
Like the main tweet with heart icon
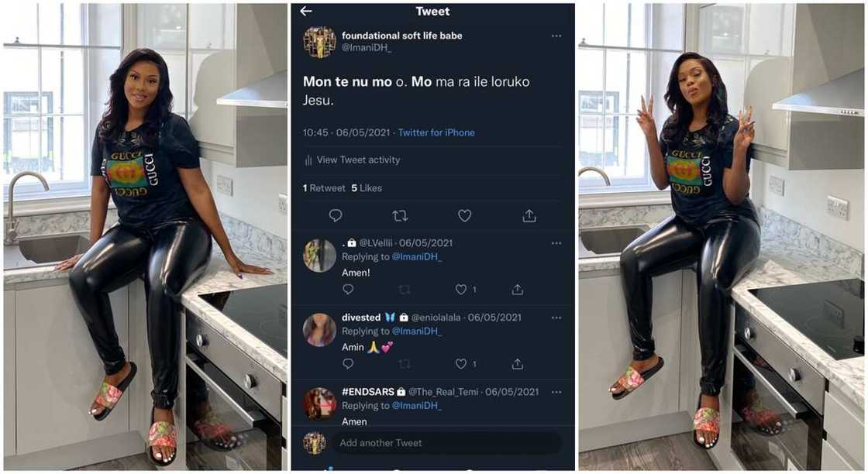click(x=464, y=215)
